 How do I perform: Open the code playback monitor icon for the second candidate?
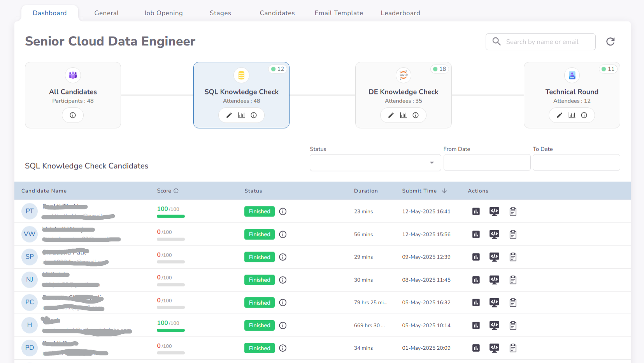tap(494, 234)
